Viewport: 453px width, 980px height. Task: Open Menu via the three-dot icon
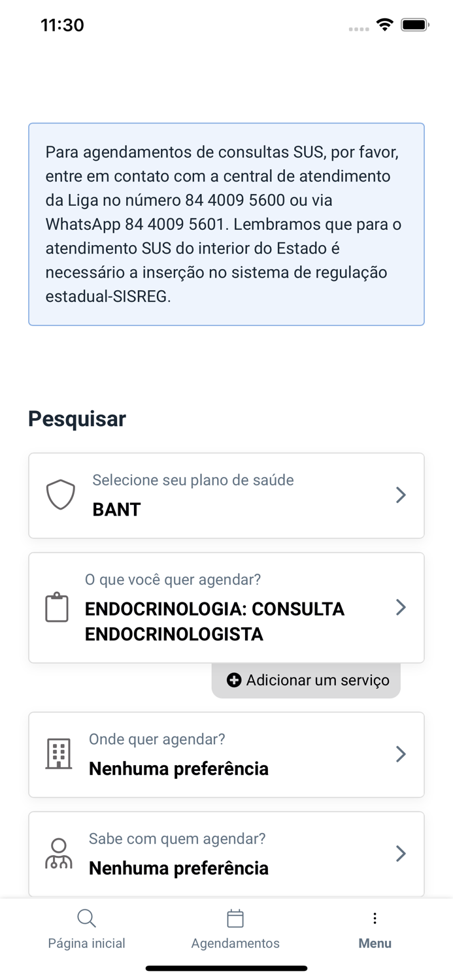[x=375, y=918]
